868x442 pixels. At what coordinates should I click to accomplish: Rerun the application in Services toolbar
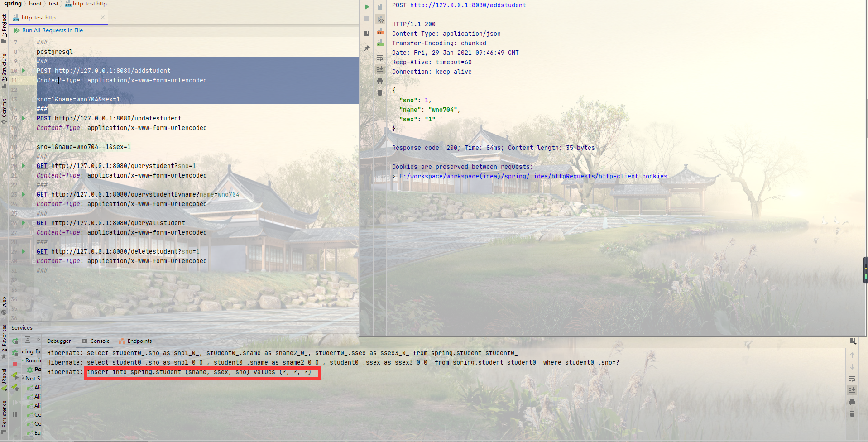pos(15,341)
